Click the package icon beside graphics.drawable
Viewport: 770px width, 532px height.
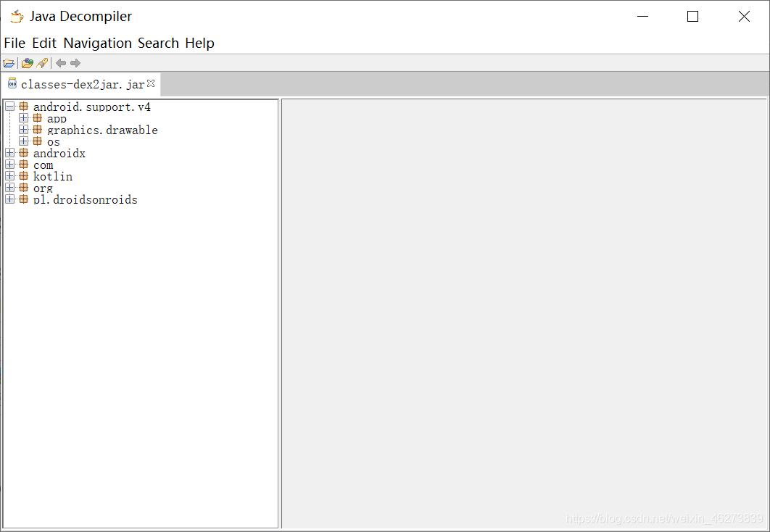(x=37, y=130)
